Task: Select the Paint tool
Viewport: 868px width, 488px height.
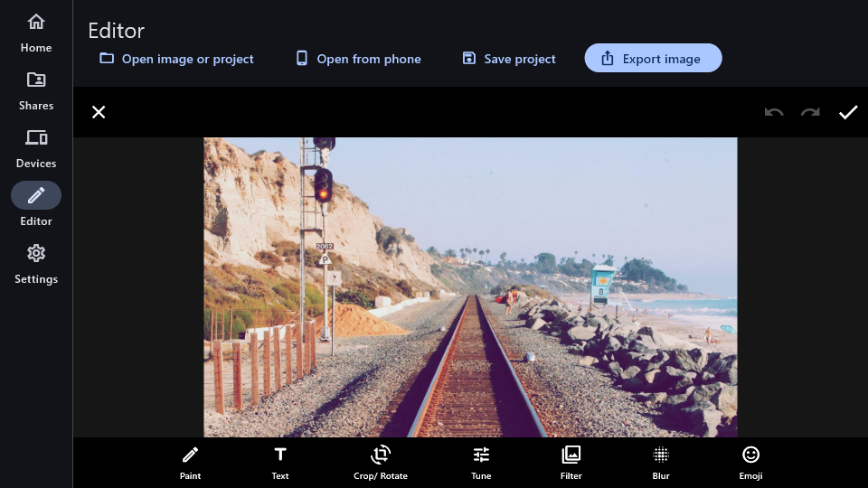Action: [x=191, y=463]
